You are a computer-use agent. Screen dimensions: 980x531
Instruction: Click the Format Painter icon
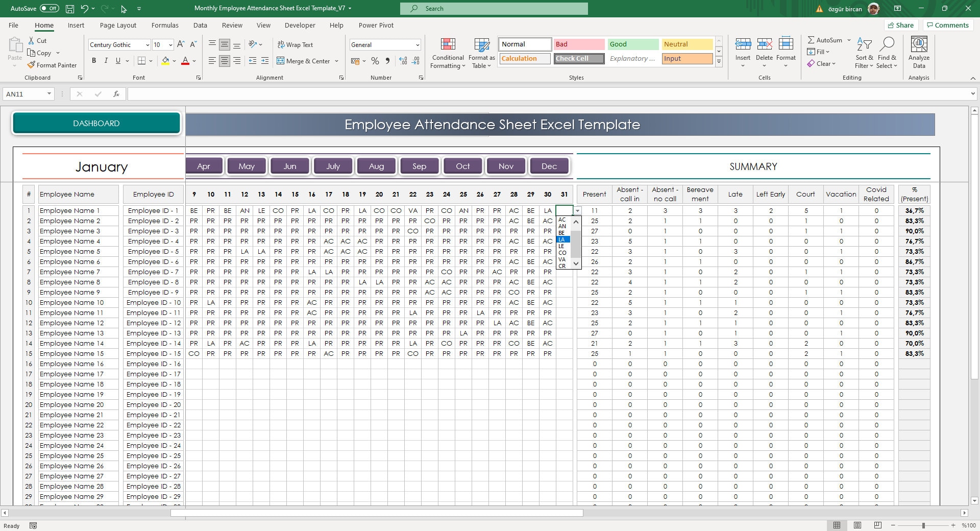32,65
